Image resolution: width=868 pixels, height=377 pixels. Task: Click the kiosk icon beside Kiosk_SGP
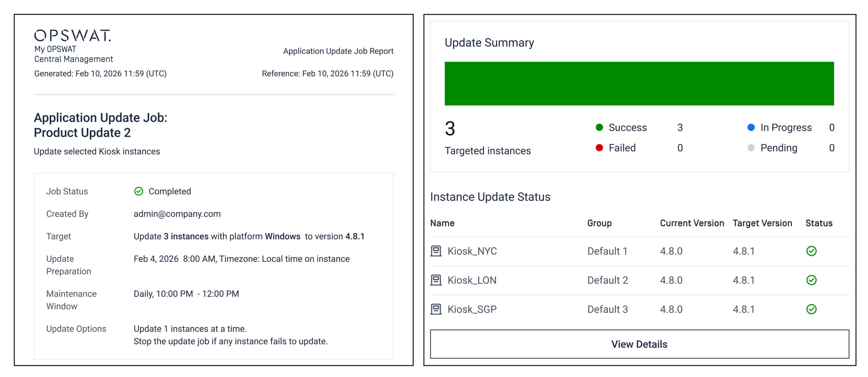[436, 309]
